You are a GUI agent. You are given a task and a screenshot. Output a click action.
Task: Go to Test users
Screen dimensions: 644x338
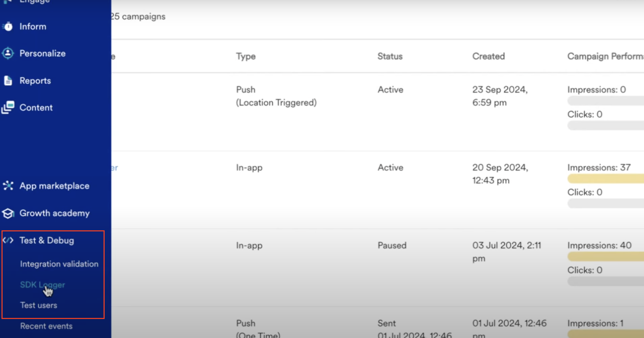coord(39,305)
